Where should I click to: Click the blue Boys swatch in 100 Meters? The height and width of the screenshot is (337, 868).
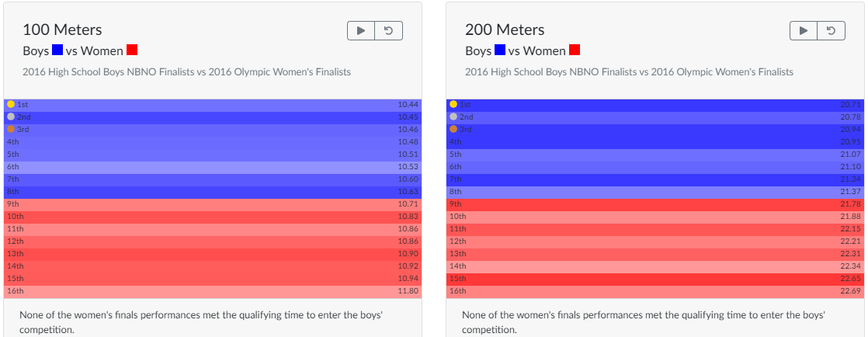(57, 50)
